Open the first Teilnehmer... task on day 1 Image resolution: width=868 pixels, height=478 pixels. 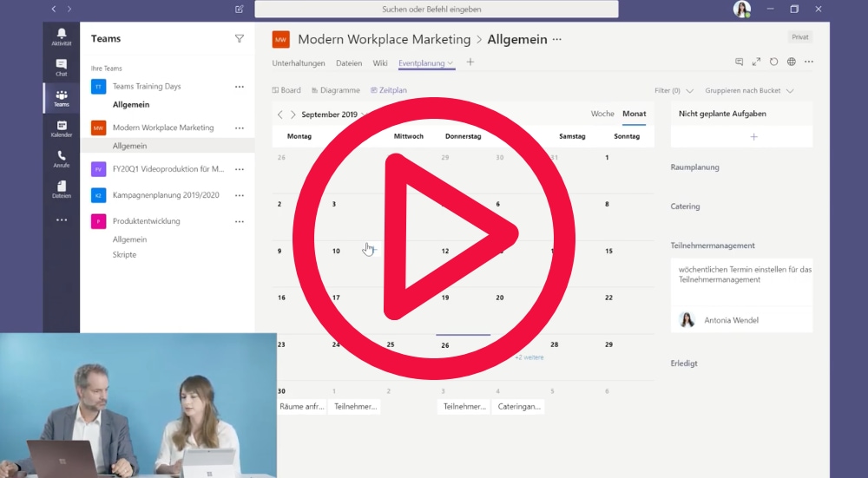coord(355,407)
